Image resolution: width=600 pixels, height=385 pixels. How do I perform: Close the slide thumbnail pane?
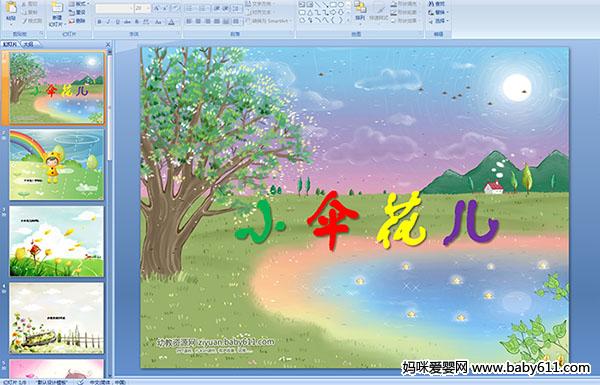[108, 44]
